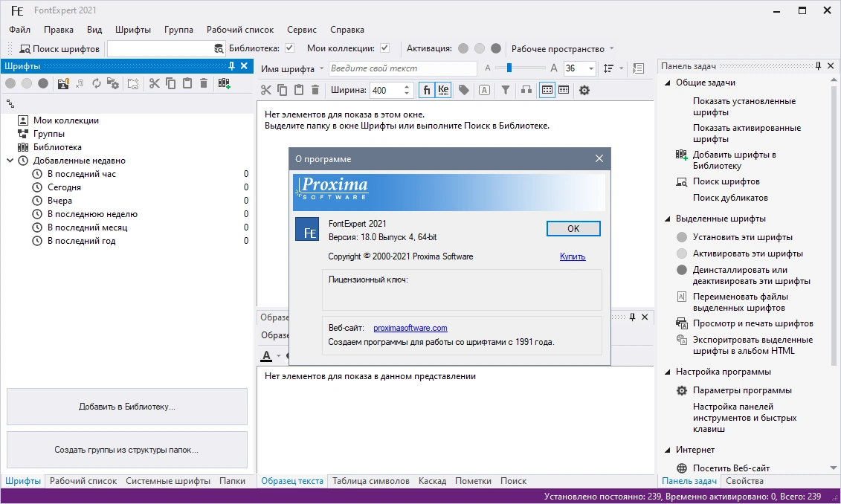Toggle Мои коллекции checkbox
841x504 pixels.
pos(384,48)
